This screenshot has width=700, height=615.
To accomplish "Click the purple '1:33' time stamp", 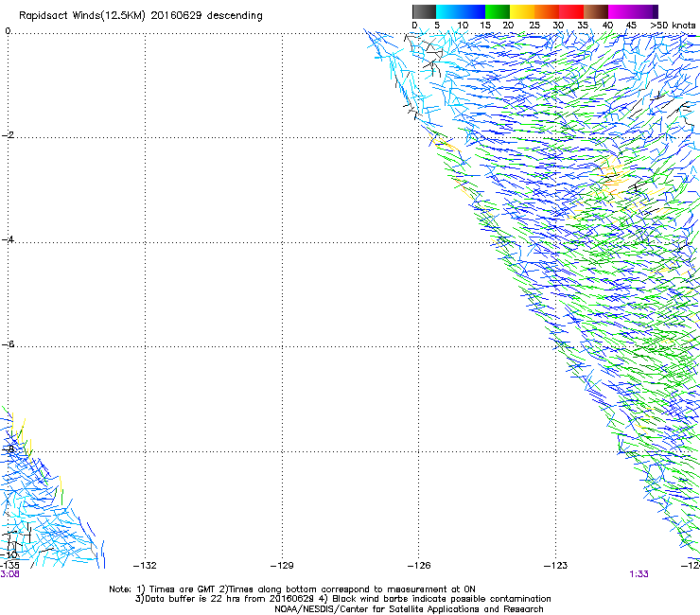I will tap(639, 574).
